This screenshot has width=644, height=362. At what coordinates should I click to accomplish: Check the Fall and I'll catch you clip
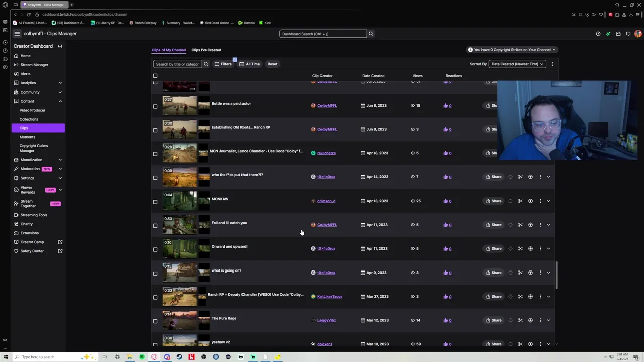pos(155,226)
